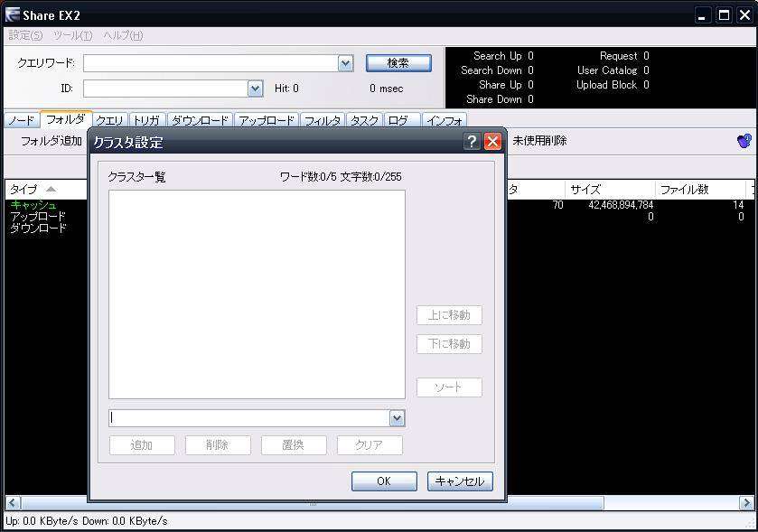The image size is (758, 532).
Task: Sort by the タイプ column header
Action: [33, 190]
